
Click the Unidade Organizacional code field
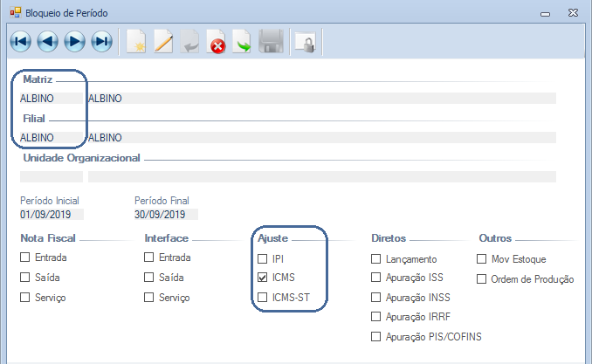coord(52,176)
